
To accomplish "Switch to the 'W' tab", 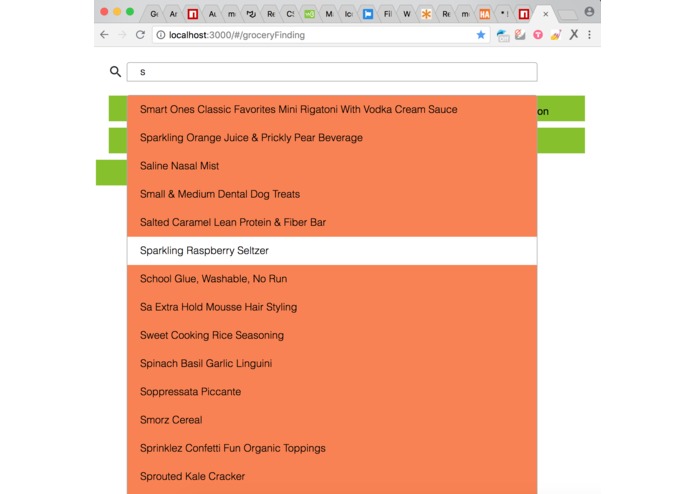I will point(406,14).
